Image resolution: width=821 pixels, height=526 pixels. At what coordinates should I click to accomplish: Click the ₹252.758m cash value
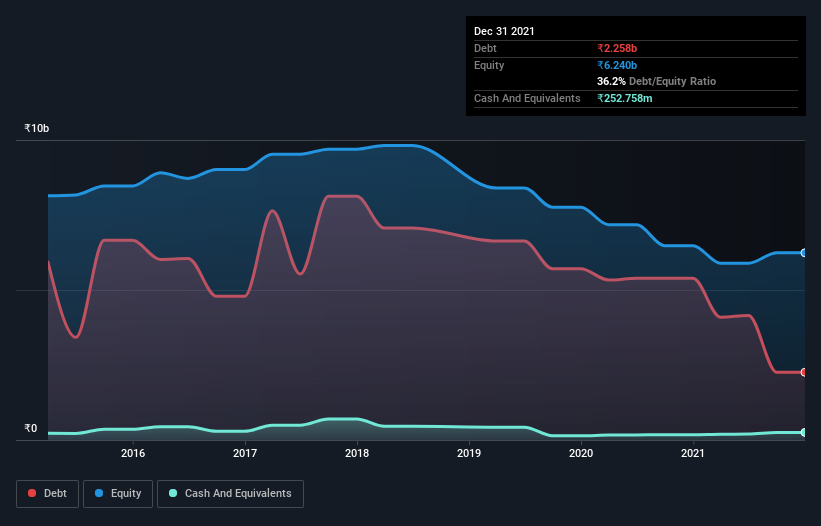point(625,98)
